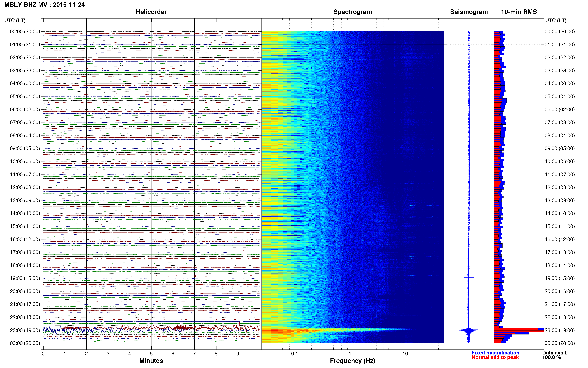This screenshot has width=588, height=368.
Task: Click the left '19:00 (15:00)' time label
Action: click(x=25, y=278)
